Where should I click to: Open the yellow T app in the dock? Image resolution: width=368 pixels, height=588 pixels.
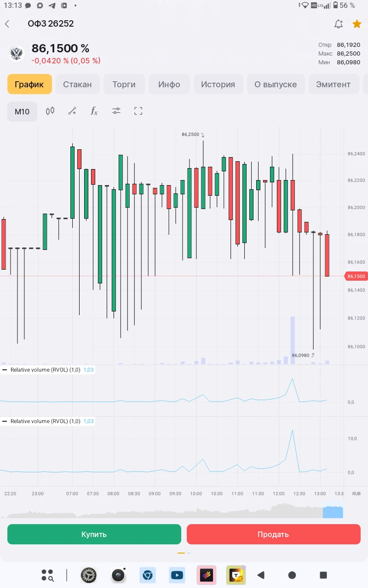(236, 575)
